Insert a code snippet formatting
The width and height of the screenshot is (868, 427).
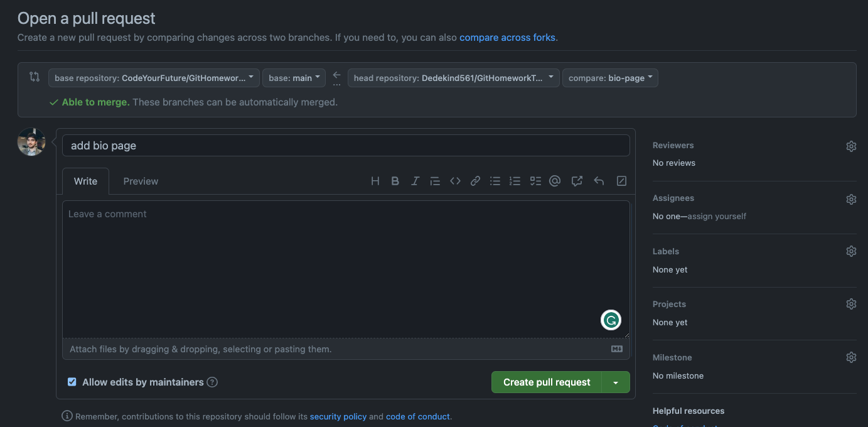point(455,180)
